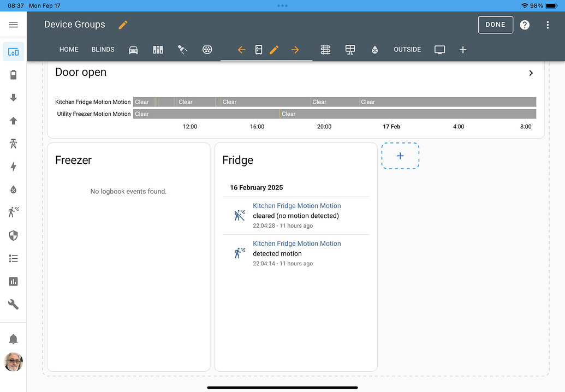Select the car tab icon in navigation
This screenshot has width=565, height=392.
coord(133,49)
